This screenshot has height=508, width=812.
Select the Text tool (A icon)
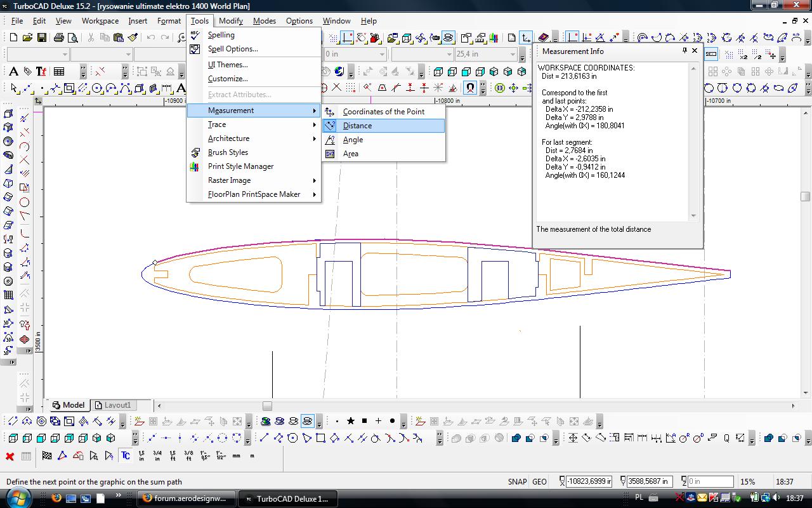click(13, 71)
